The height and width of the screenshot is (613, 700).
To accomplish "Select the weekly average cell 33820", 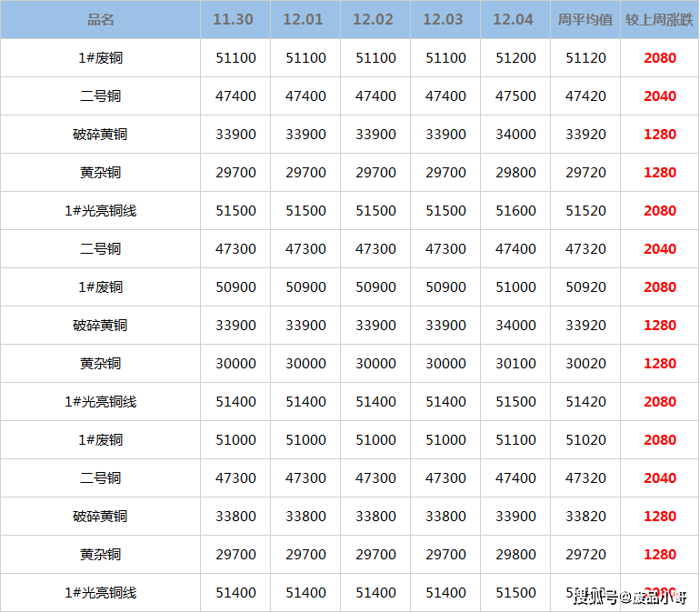I will (x=585, y=516).
